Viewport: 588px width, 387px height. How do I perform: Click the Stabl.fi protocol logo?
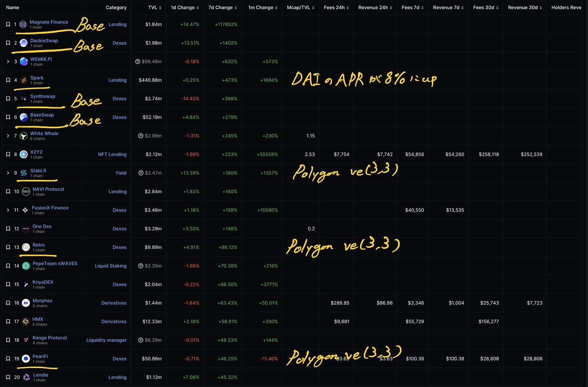(24, 173)
